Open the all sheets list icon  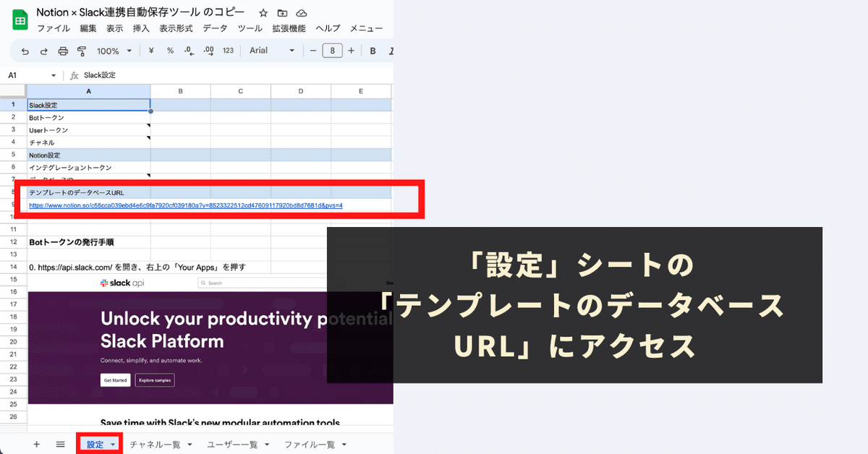click(x=61, y=445)
